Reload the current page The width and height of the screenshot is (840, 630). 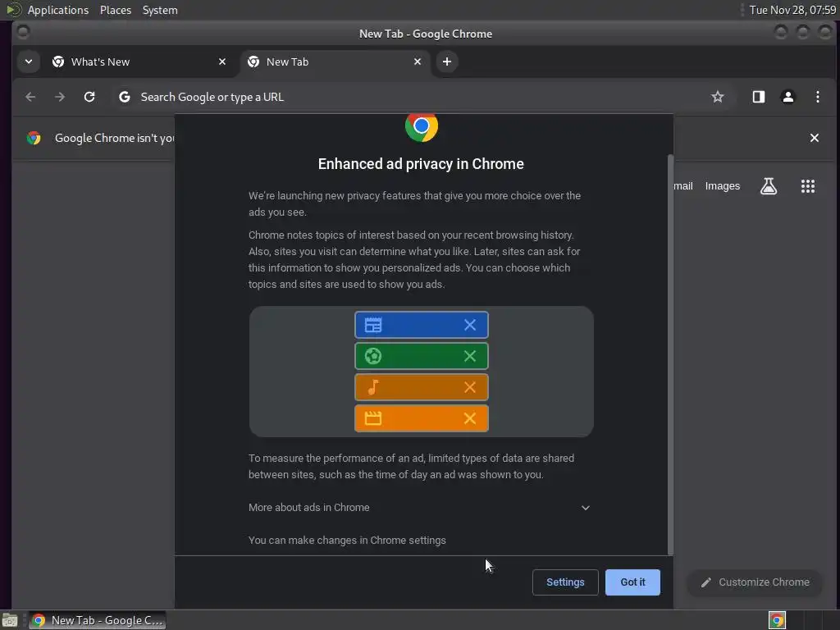click(89, 97)
